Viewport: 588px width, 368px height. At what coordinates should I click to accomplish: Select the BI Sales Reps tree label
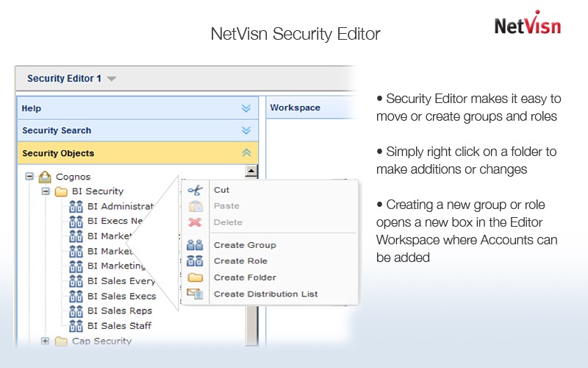(x=120, y=311)
